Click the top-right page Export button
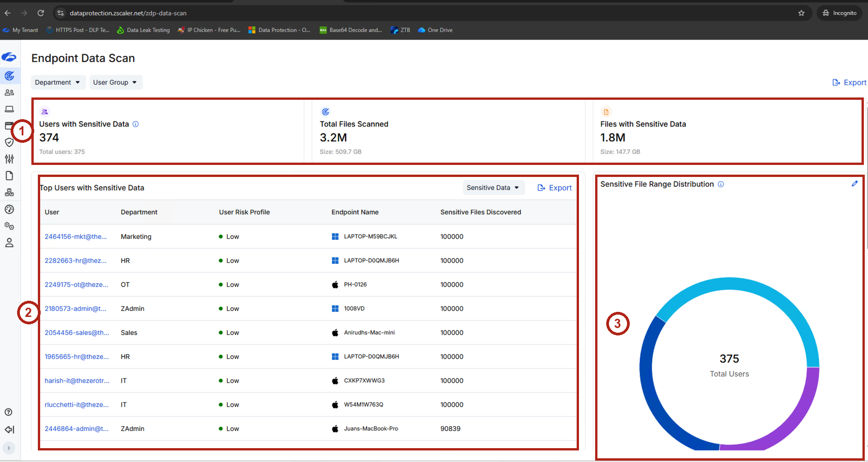 tap(850, 82)
